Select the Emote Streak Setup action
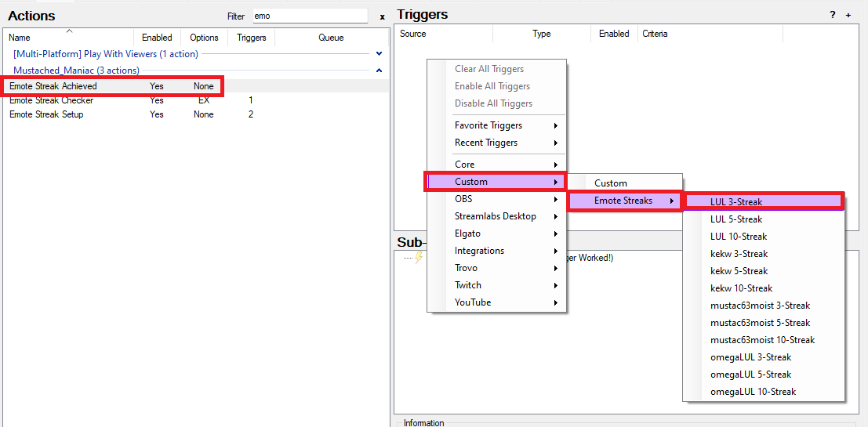Image resolution: width=868 pixels, height=427 pixels. click(x=197, y=114)
